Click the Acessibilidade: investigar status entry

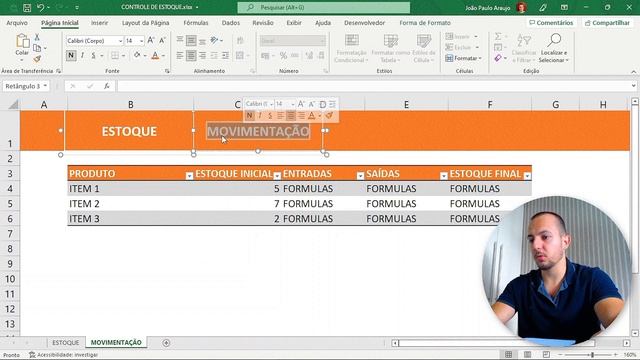[64, 355]
